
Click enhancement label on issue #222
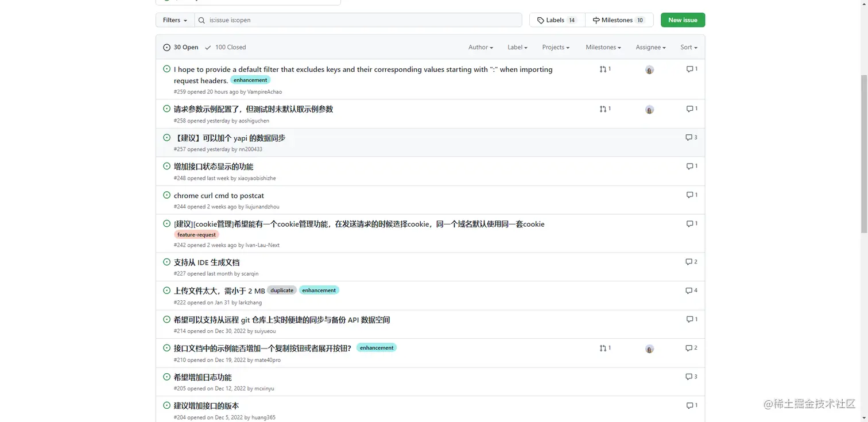(319, 291)
